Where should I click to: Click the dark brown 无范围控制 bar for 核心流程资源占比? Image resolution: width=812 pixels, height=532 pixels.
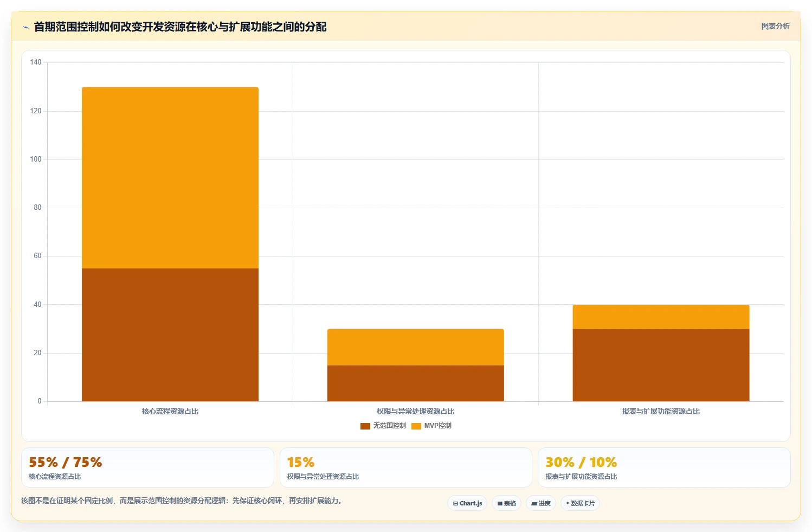pos(170,335)
